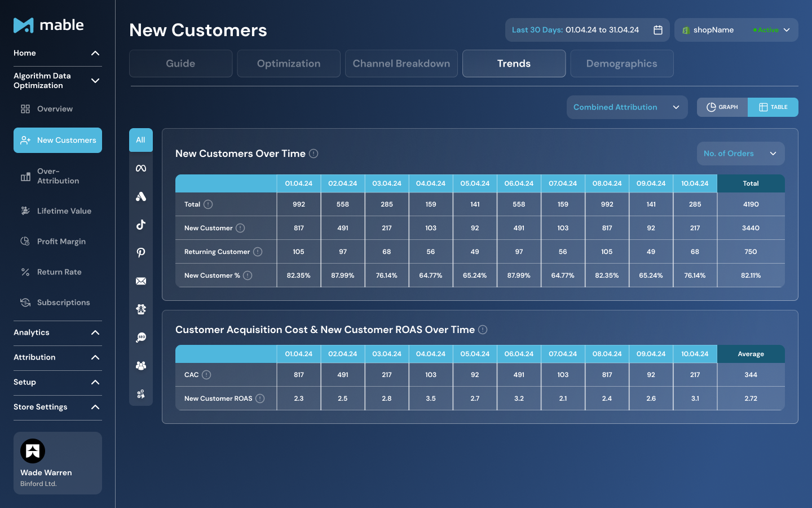Expand the Store Settings section
812x508 pixels.
pos(58,407)
